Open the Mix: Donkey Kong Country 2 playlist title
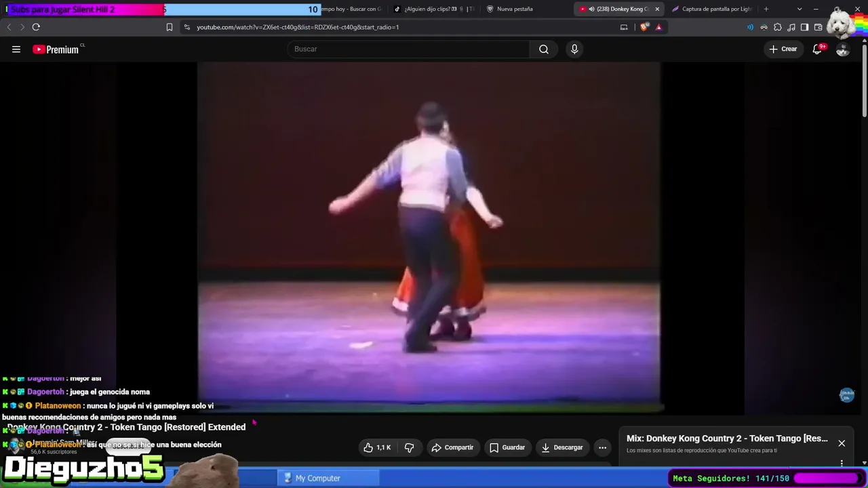868x488 pixels. (727, 439)
